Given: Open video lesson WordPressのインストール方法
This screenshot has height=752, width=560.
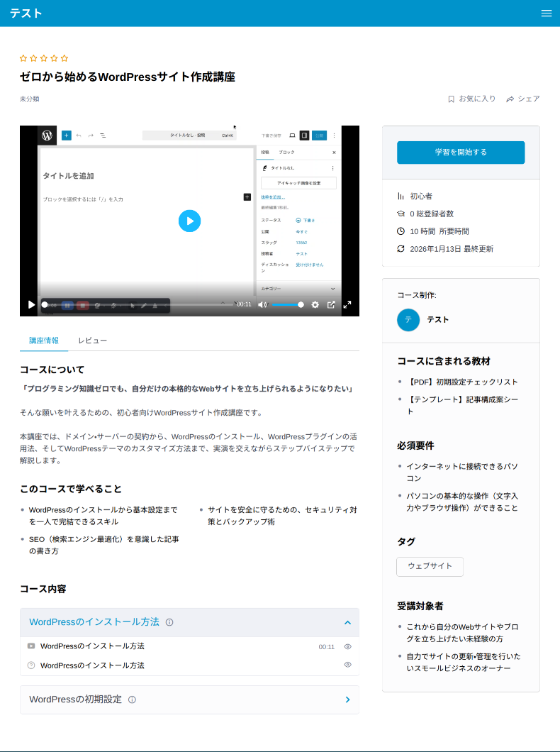Looking at the screenshot, I should (x=92, y=646).
